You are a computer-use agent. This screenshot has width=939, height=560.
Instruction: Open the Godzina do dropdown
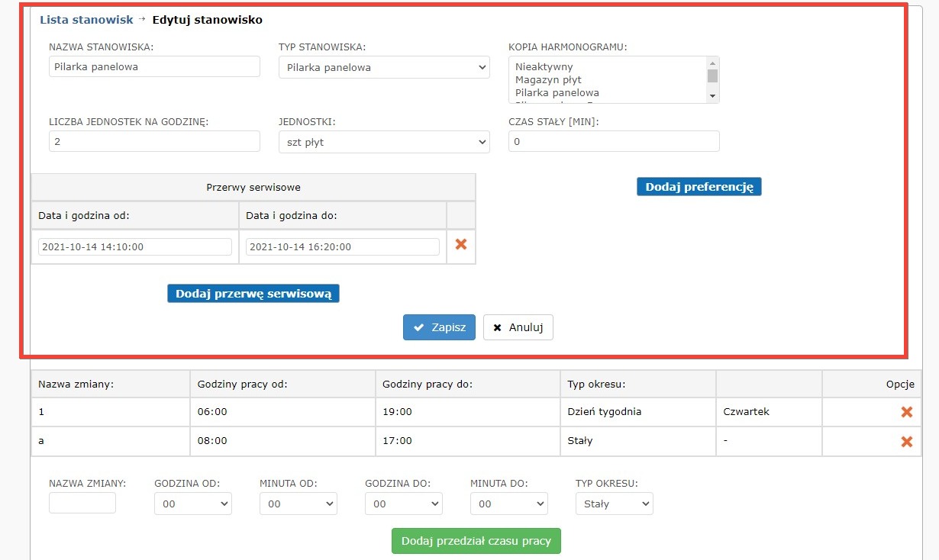(403, 504)
